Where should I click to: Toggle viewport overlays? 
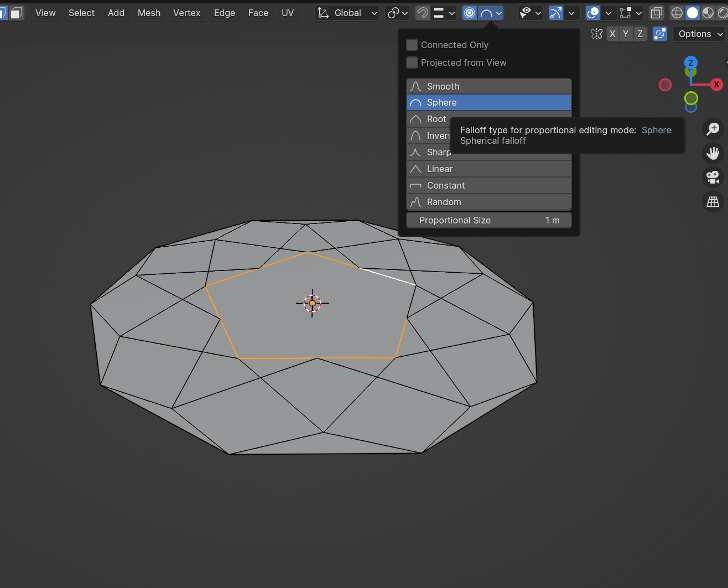click(593, 13)
